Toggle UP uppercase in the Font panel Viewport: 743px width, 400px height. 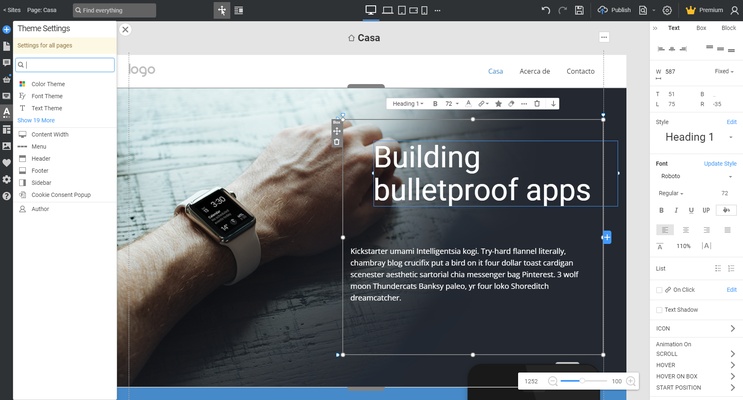(x=706, y=210)
